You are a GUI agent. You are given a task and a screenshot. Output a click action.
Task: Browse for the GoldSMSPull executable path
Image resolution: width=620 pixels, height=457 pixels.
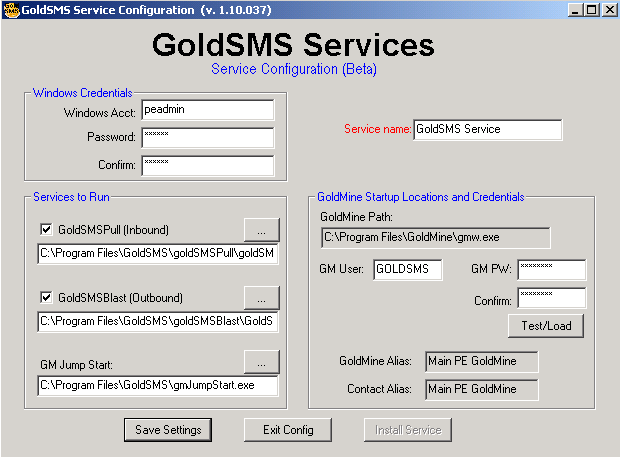coord(261,230)
